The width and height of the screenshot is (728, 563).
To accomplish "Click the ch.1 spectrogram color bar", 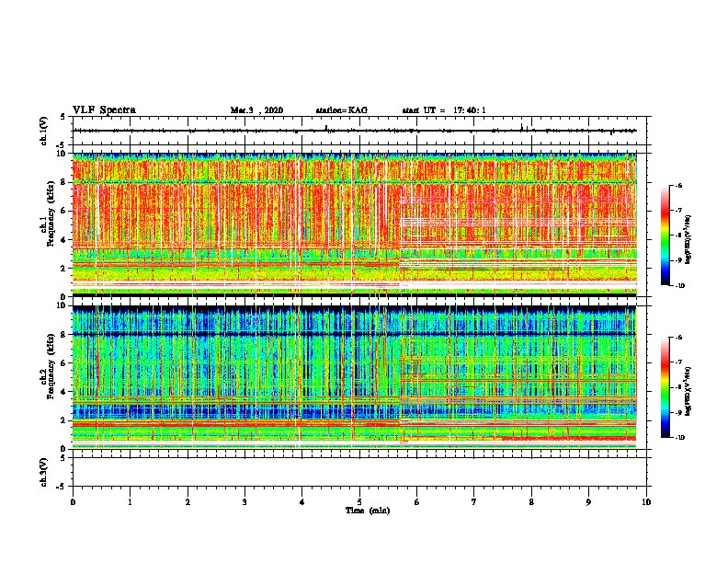I will coord(665,236).
